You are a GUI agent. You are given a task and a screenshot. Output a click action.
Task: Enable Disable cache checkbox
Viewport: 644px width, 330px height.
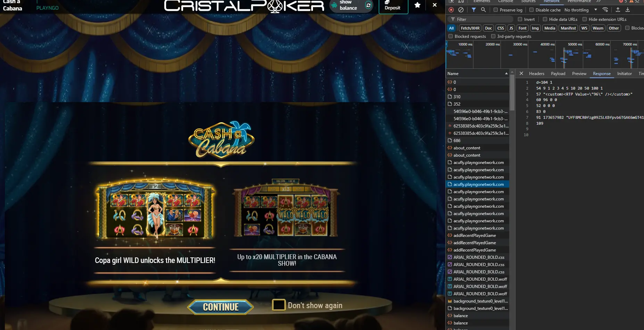click(531, 10)
